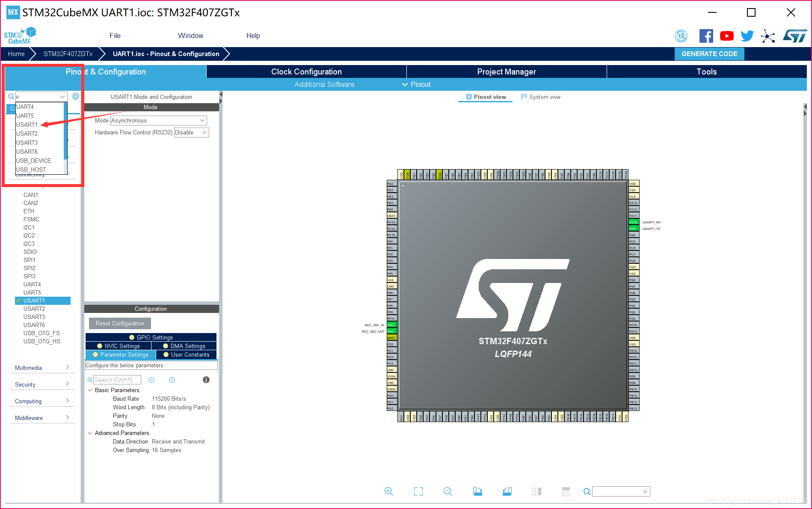This screenshot has width=812, height=509.
Task: Expand the Multimedia category
Action: click(42, 368)
